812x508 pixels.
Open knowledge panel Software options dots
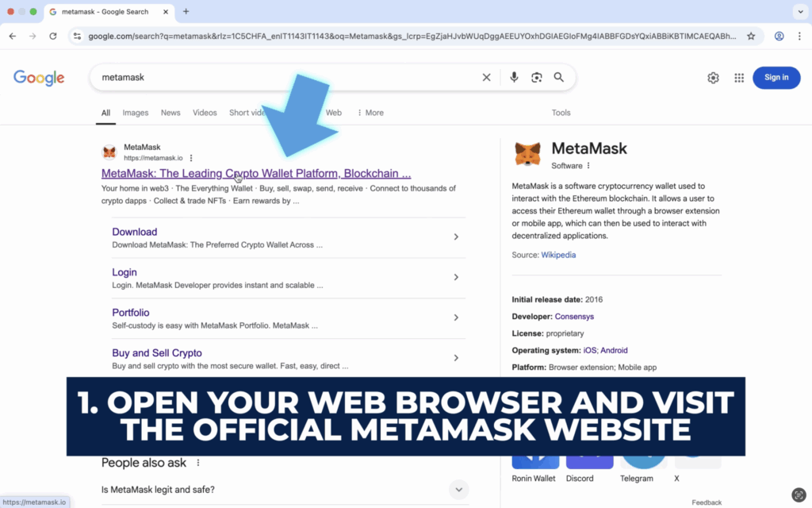click(x=588, y=166)
